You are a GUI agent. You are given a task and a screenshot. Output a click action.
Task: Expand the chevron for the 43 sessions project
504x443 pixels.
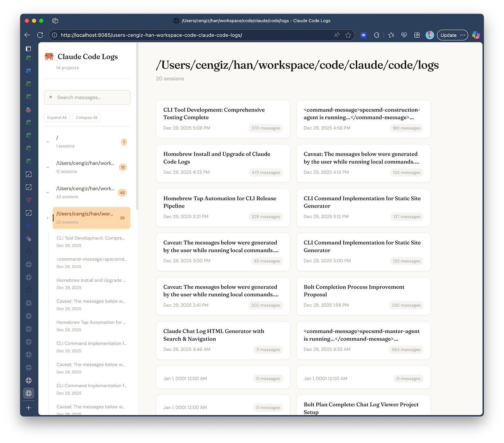pos(48,193)
